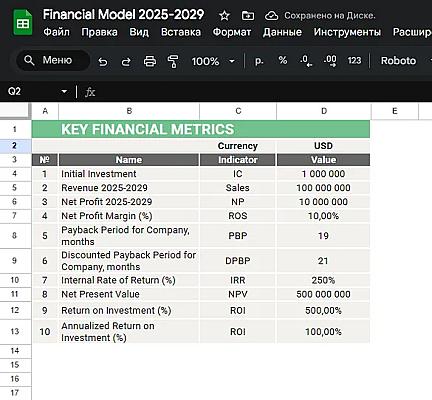Click the undo arrow

(x=103, y=61)
